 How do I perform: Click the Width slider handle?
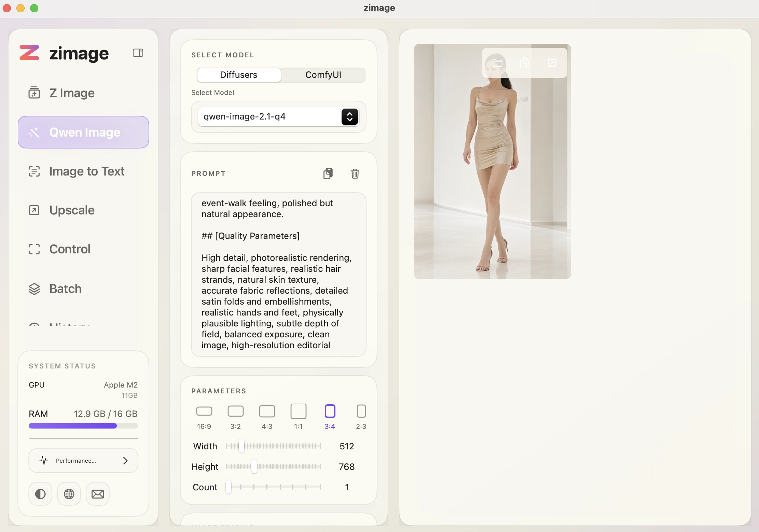tap(242, 446)
